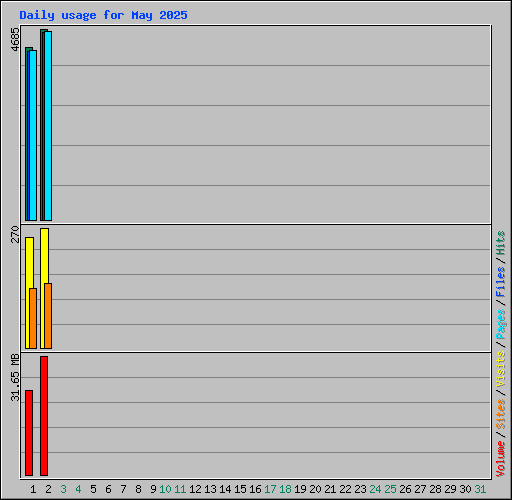Screen dimensions: 512x500
Task: Click day 15 on the x-axis
Action: point(240,489)
